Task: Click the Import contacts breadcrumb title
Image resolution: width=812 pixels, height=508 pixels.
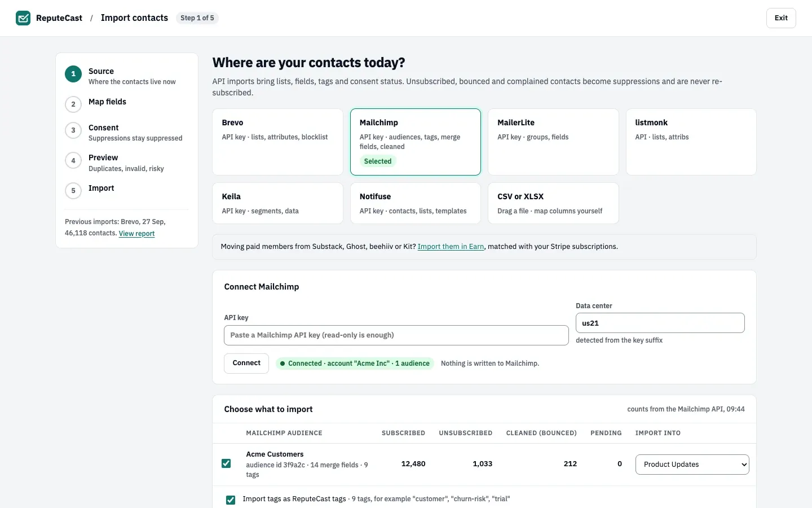Action: [134, 18]
